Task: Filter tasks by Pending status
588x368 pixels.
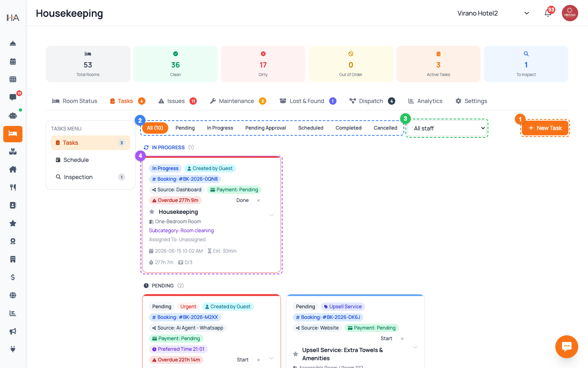Action: pos(185,128)
